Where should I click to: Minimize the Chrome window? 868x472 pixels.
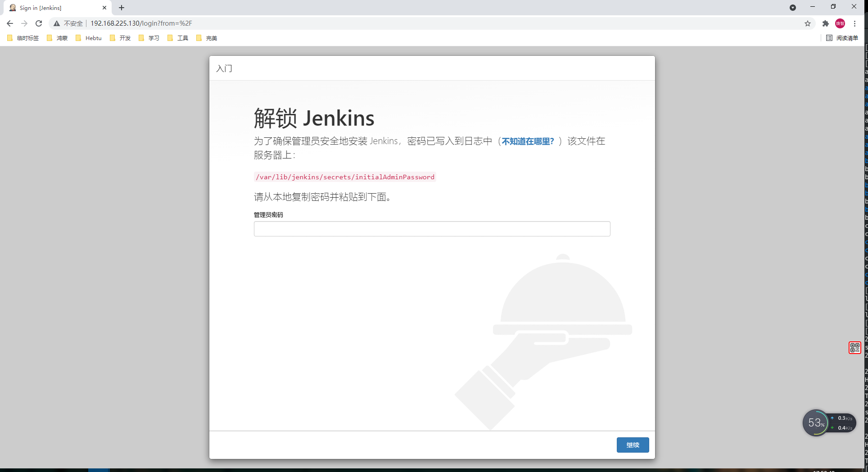tap(813, 7)
